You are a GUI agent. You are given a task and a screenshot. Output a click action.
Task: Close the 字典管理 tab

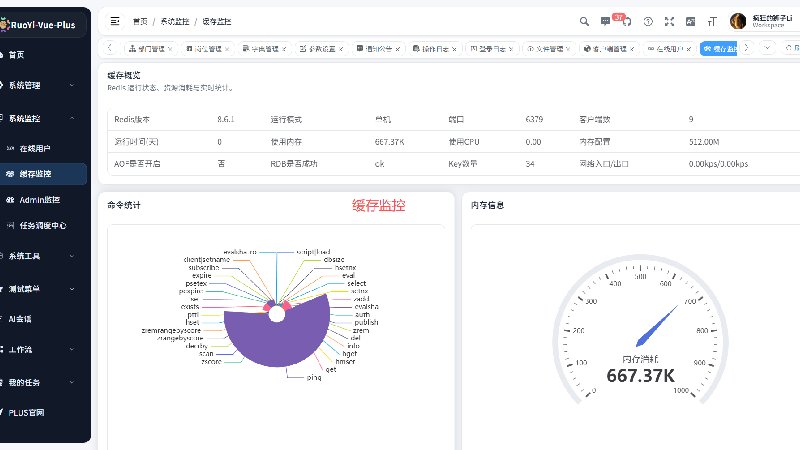[x=284, y=49]
